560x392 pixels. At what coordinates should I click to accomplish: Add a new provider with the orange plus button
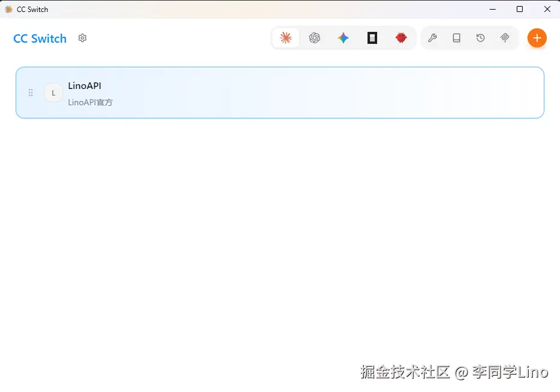[x=537, y=38]
